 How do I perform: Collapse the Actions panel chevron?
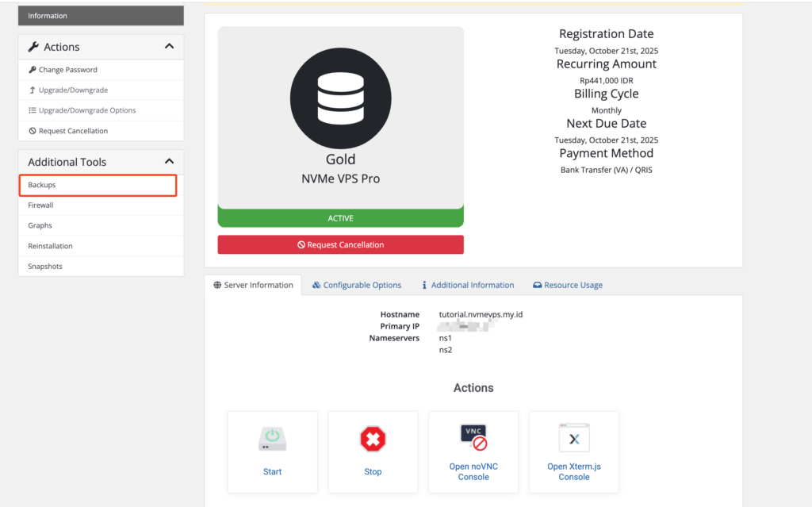tap(169, 47)
